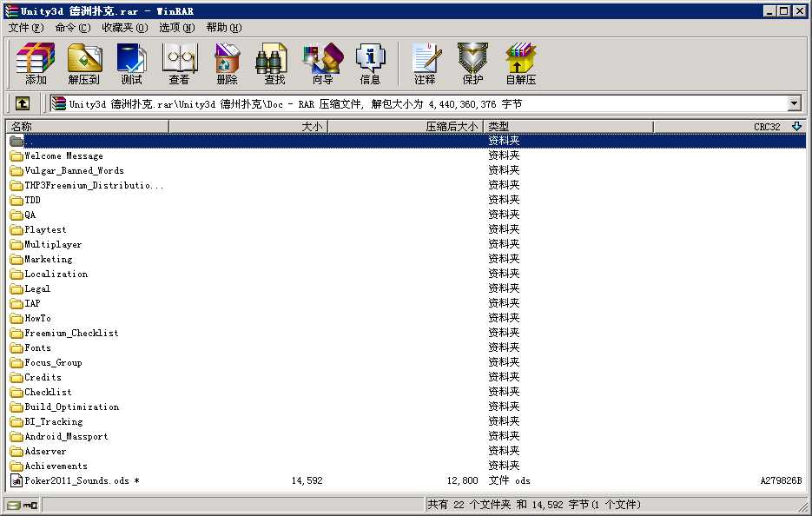This screenshot has height=516, width=812.
Task: Maximize the WinRAR window
Action: point(783,11)
